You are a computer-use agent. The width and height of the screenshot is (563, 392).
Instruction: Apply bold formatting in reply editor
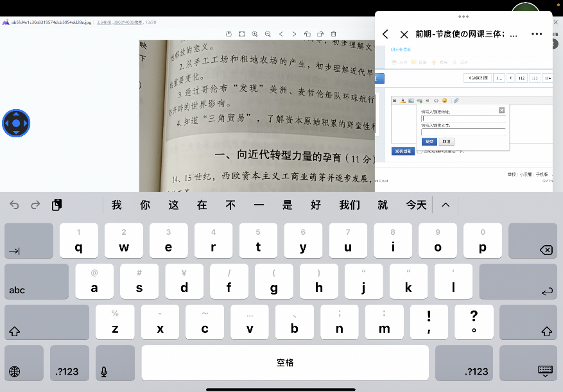[395, 101]
